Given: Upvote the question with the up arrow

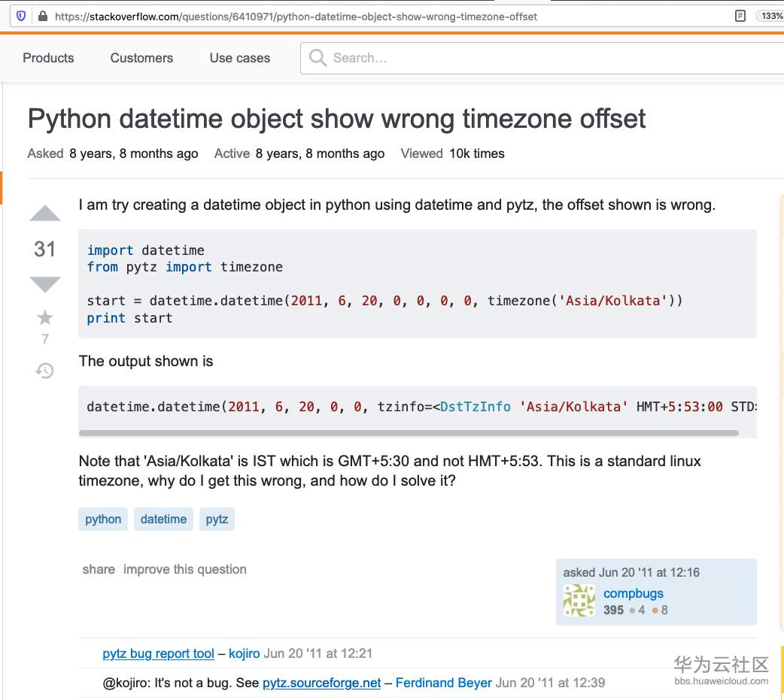Looking at the screenshot, I should click(x=45, y=214).
